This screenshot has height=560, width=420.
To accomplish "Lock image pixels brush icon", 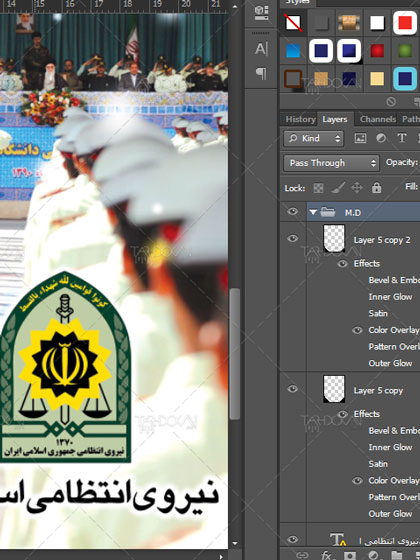I will tap(338, 188).
